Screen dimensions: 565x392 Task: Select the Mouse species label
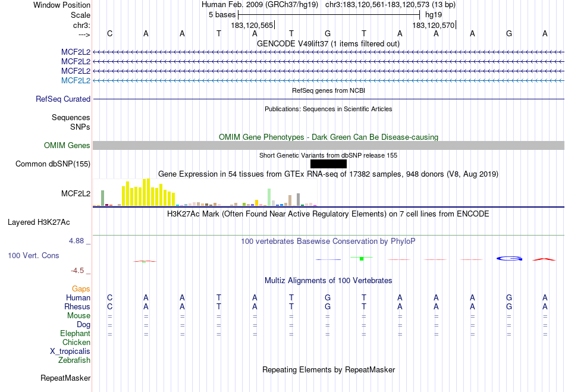coord(79,316)
